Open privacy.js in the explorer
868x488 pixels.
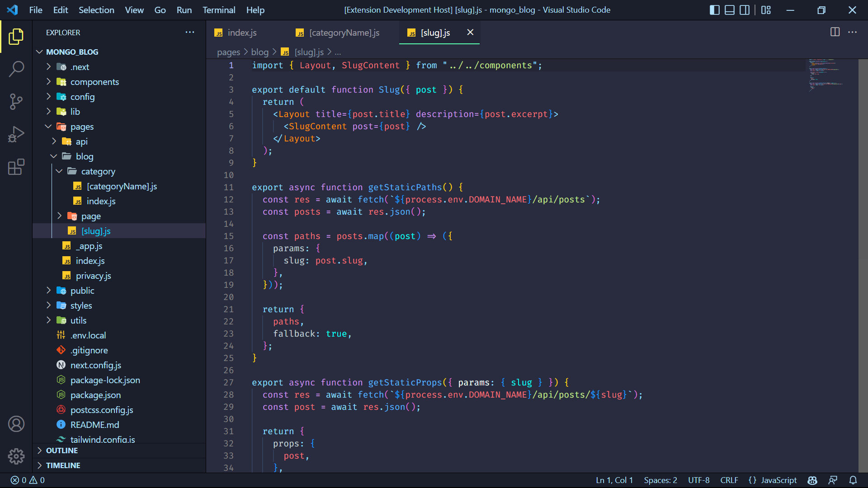(x=119, y=276)
